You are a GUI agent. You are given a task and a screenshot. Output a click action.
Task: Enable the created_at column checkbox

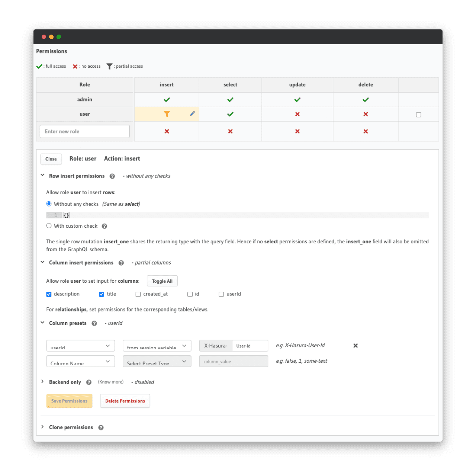pyautogui.click(x=138, y=294)
